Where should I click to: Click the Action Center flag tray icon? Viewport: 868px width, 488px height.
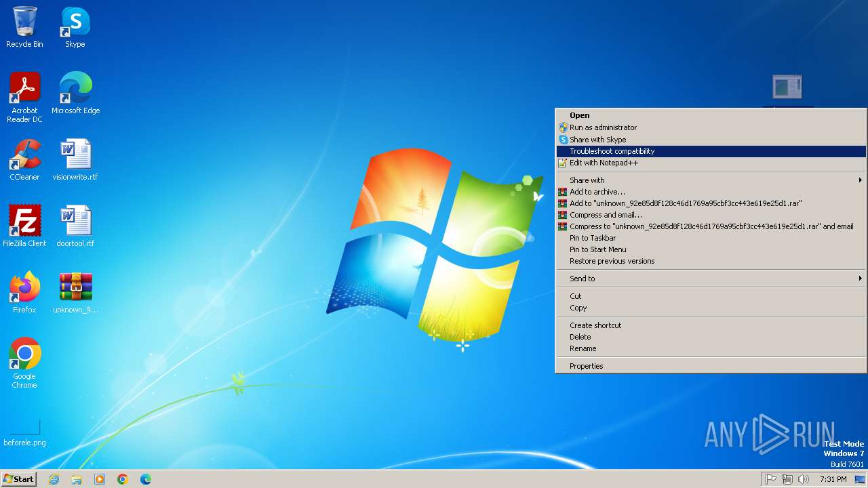771,479
